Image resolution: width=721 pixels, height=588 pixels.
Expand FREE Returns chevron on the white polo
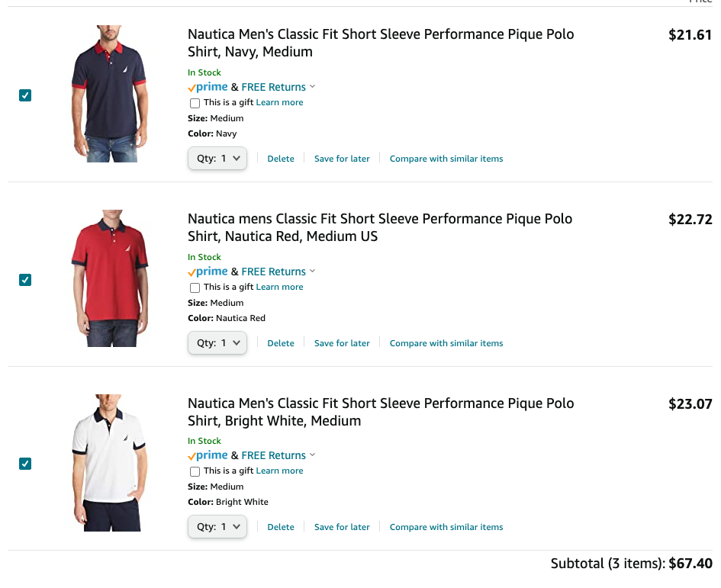[313, 455]
